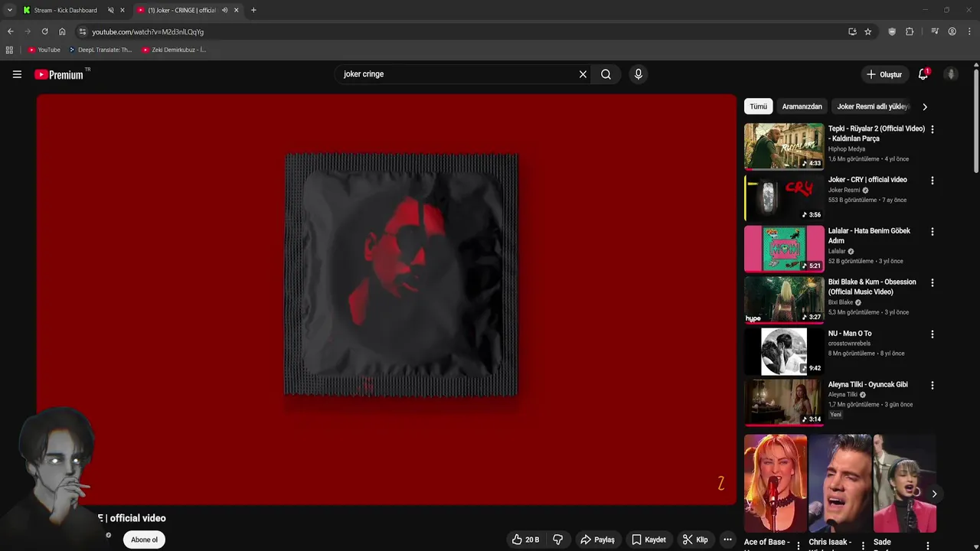The height and width of the screenshot is (551, 980).
Task: Select the Tümü filter chip
Action: pyautogui.click(x=758, y=106)
